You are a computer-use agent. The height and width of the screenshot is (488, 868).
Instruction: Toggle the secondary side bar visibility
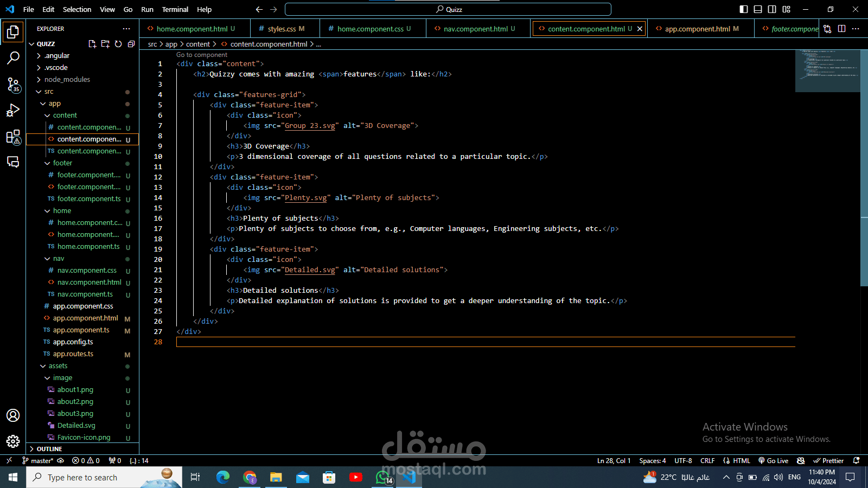[x=772, y=9]
